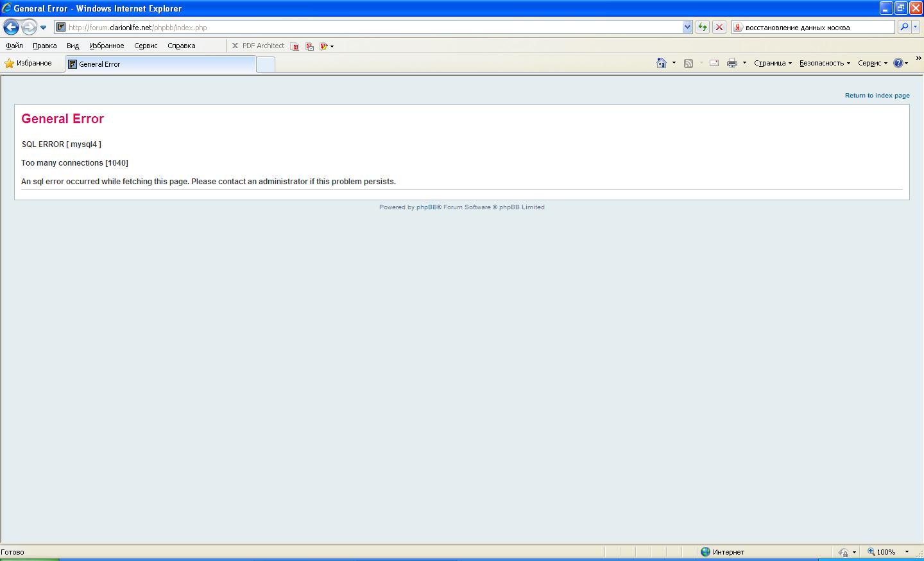The image size is (924, 561).
Task: Click the Help question mark icon
Action: pos(898,63)
